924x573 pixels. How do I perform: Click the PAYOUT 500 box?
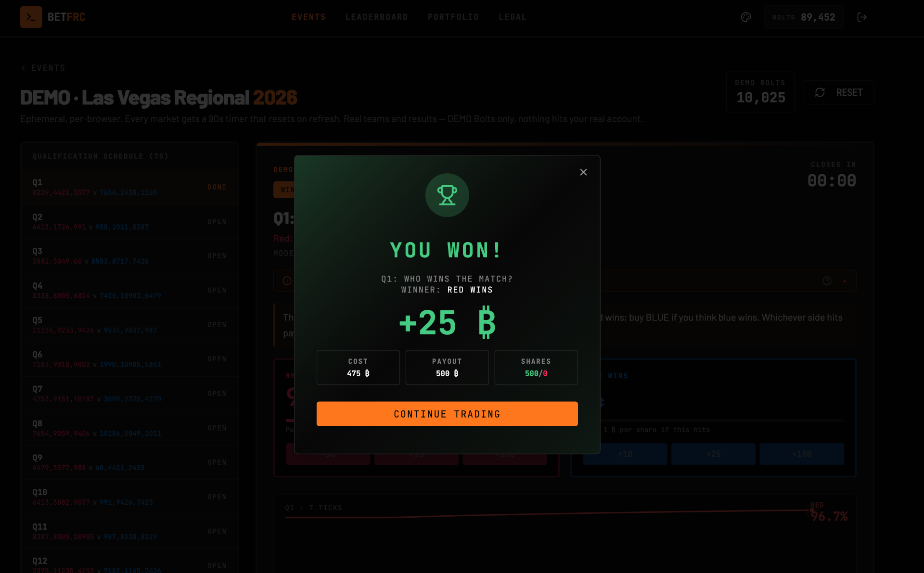[447, 368]
